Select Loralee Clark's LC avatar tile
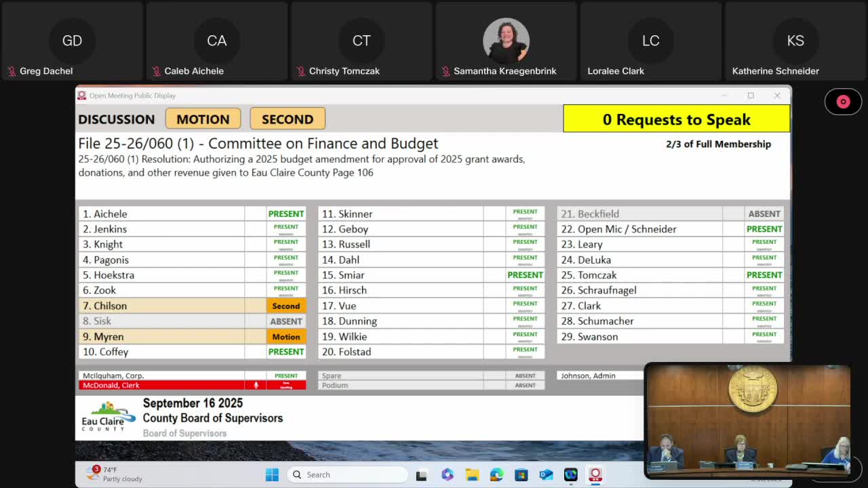The height and width of the screenshot is (488, 868). coord(650,41)
